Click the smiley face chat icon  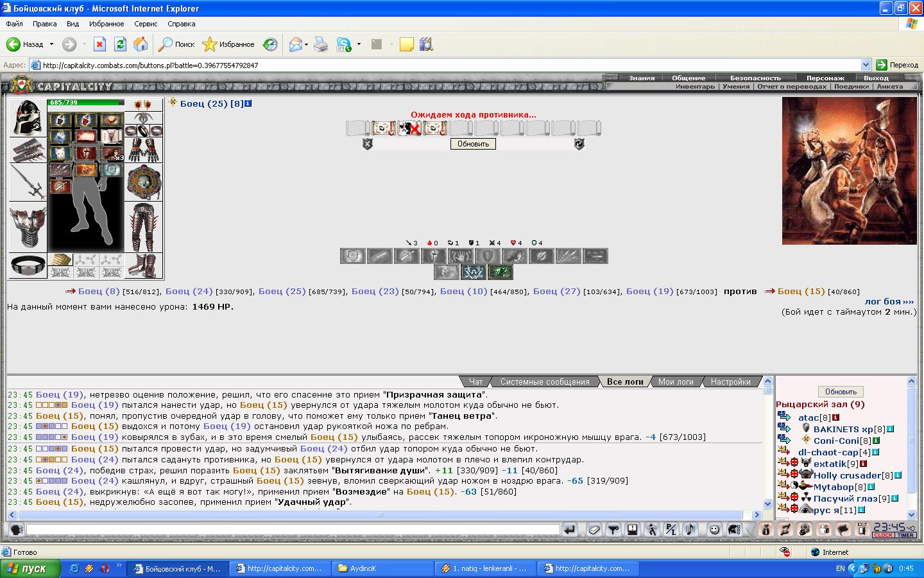point(714,530)
